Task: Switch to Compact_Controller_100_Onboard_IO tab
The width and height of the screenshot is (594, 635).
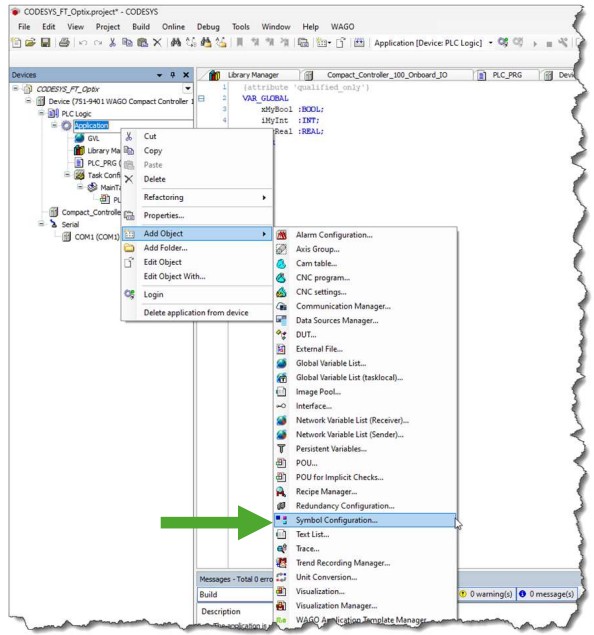Action: pos(387,75)
